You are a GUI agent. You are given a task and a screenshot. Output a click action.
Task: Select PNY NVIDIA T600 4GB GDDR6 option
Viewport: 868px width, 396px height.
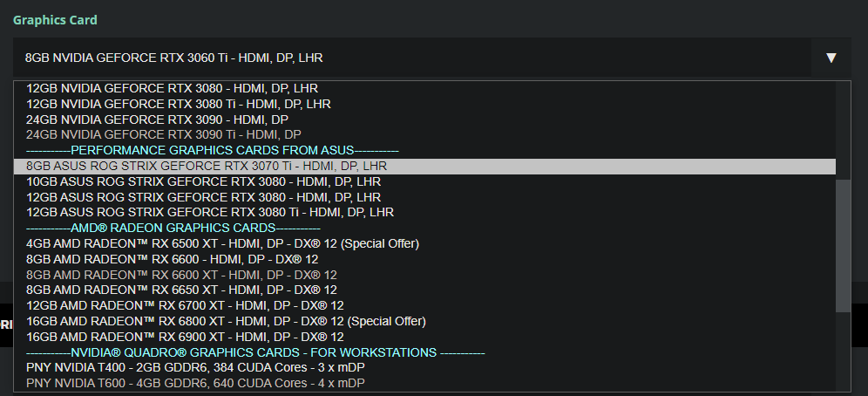pos(424,383)
